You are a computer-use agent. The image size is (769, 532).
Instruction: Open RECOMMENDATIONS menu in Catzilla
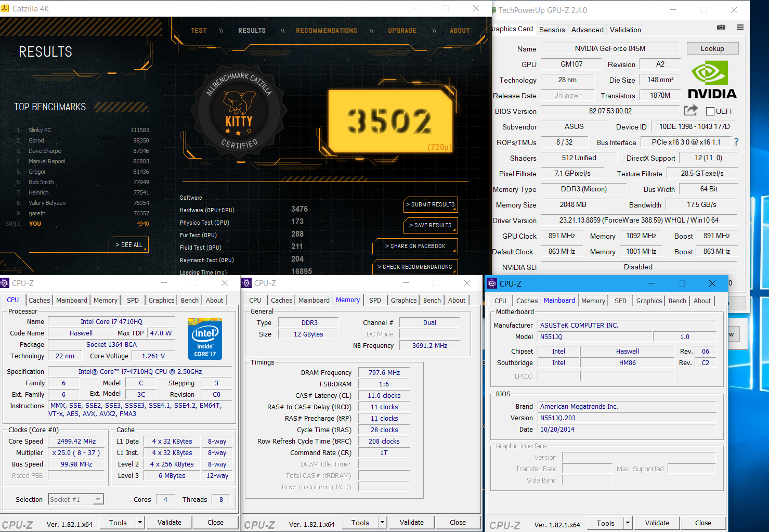(x=327, y=31)
